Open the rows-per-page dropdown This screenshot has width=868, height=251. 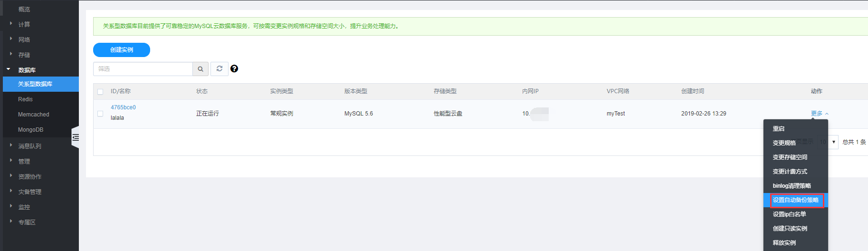(x=829, y=142)
